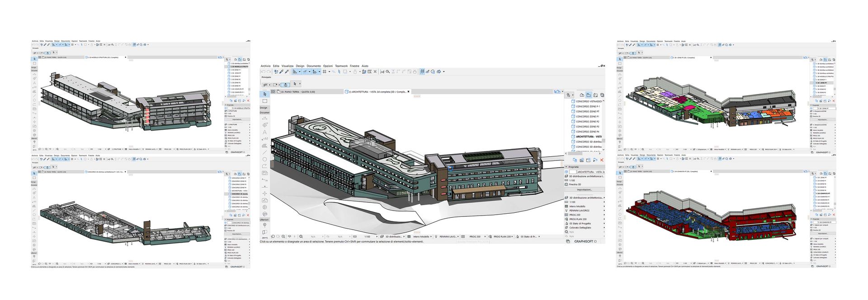The image size is (868, 300).
Task: Select the Arrow tool in the center toolbox
Action: tap(264, 94)
